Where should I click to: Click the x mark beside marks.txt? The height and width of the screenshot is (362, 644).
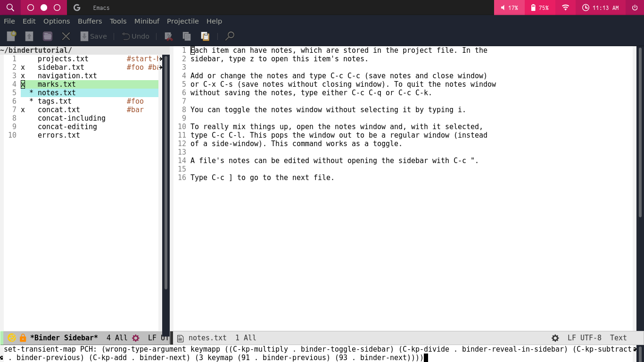coord(23,84)
